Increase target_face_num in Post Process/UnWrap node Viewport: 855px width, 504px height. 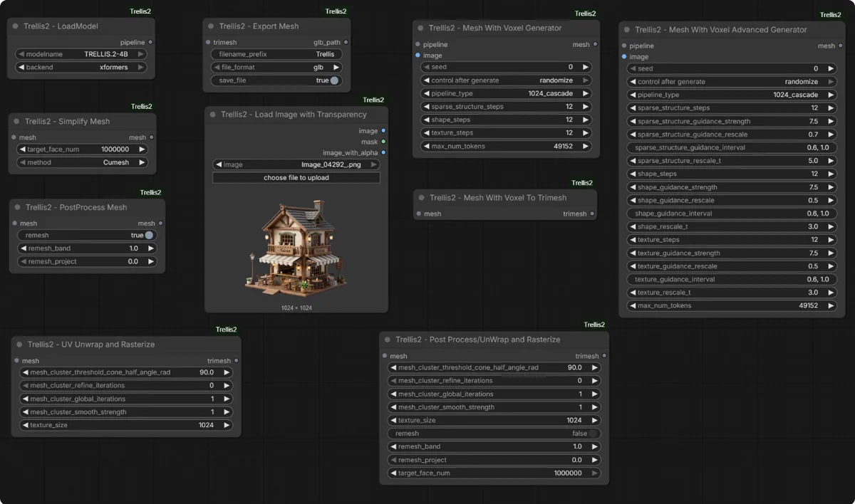tap(595, 473)
